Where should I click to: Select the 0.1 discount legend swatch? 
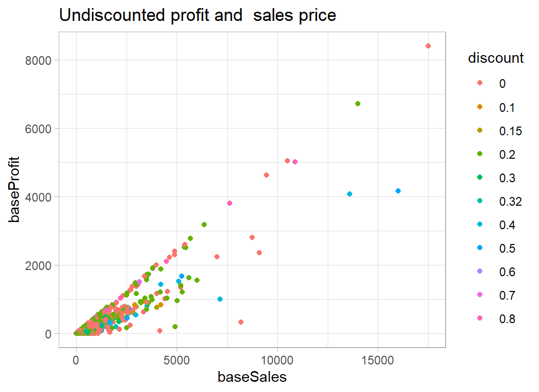480,107
